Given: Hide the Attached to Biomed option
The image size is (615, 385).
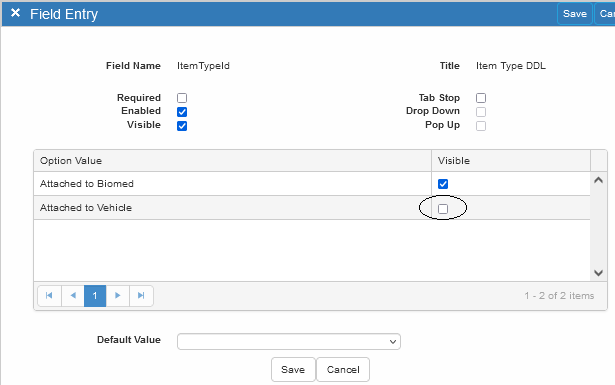Looking at the screenshot, I should coord(443,184).
